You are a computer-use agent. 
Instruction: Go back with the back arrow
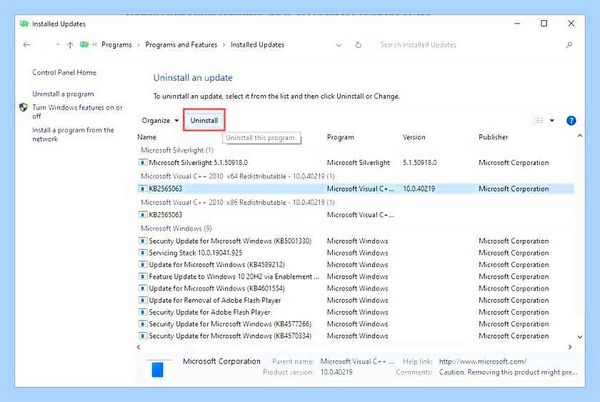(x=26, y=45)
